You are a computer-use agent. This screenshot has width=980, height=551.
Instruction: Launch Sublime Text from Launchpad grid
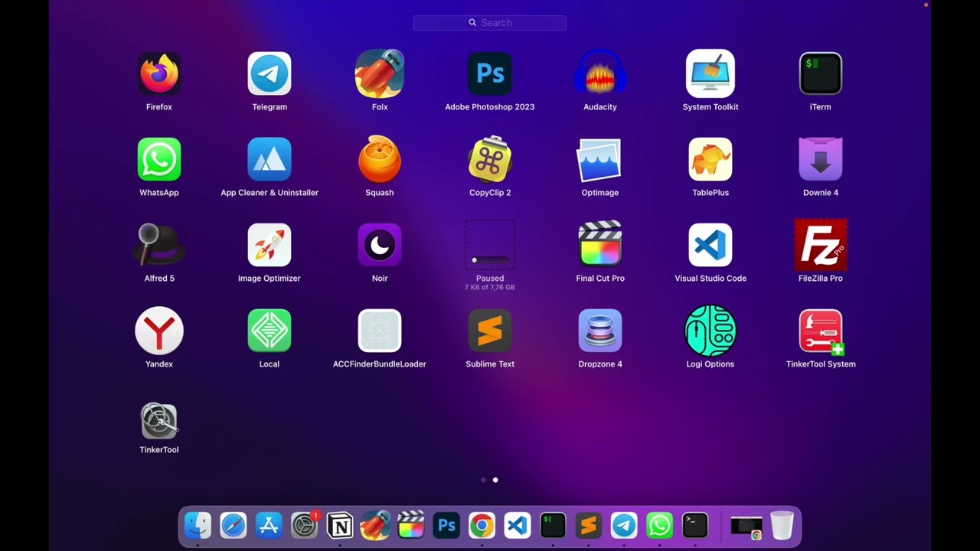[x=490, y=331]
